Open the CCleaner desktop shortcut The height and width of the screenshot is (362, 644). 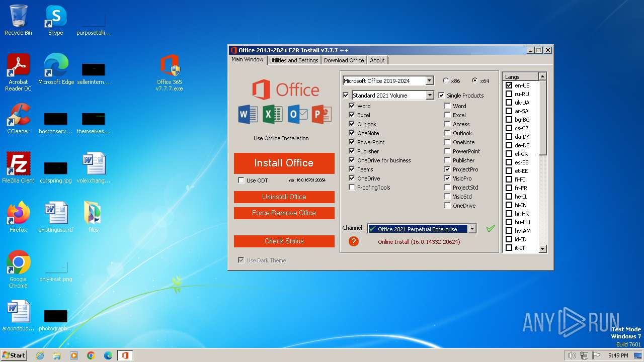tap(18, 119)
